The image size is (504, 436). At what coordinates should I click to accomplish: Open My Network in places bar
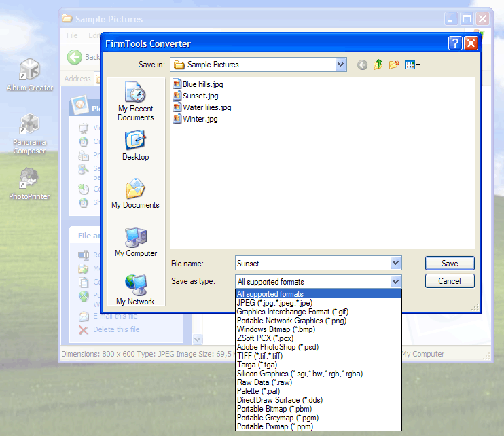(x=135, y=289)
